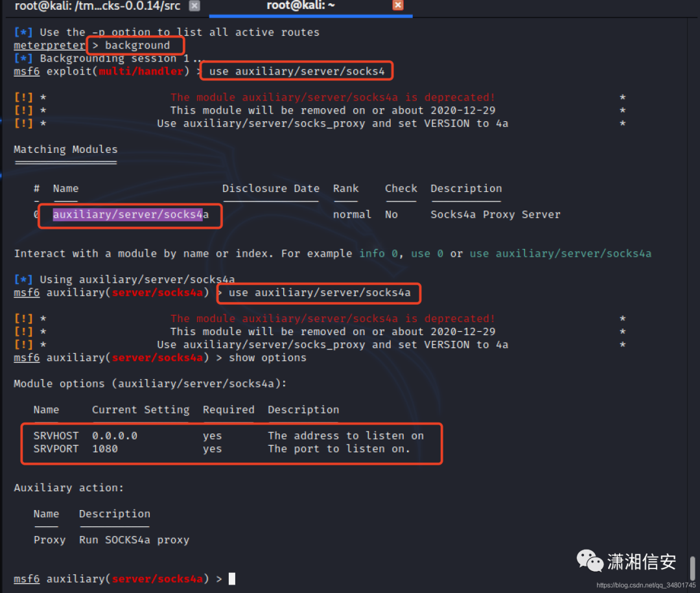This screenshot has height=593, width=700.
Task: Click 'Run SOCKS4a proxy' description
Action: pyautogui.click(x=134, y=541)
